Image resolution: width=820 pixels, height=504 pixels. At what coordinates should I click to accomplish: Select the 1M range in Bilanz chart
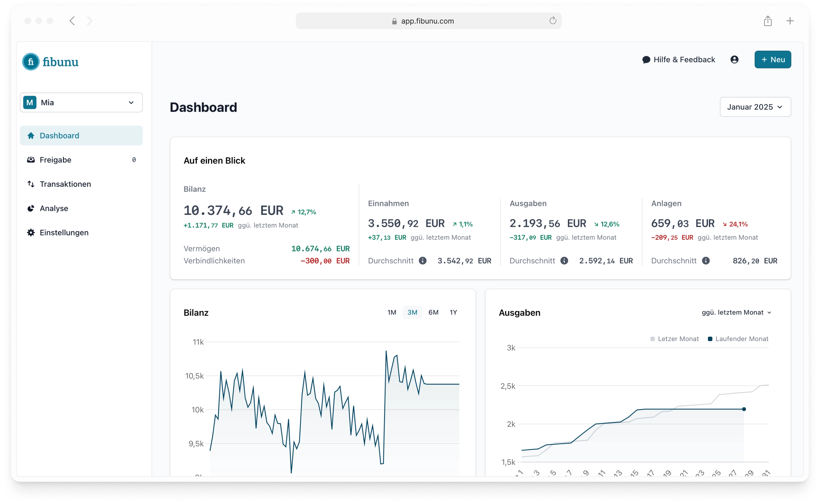coord(392,313)
